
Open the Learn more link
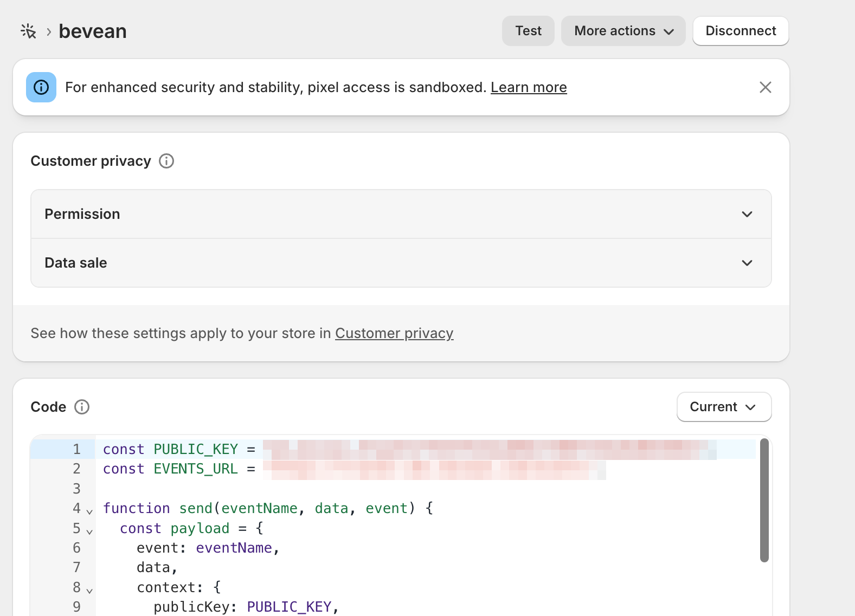click(x=529, y=87)
